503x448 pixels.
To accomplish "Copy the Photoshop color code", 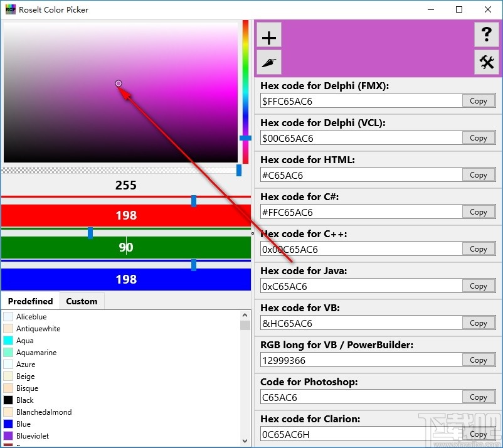I will click(479, 397).
